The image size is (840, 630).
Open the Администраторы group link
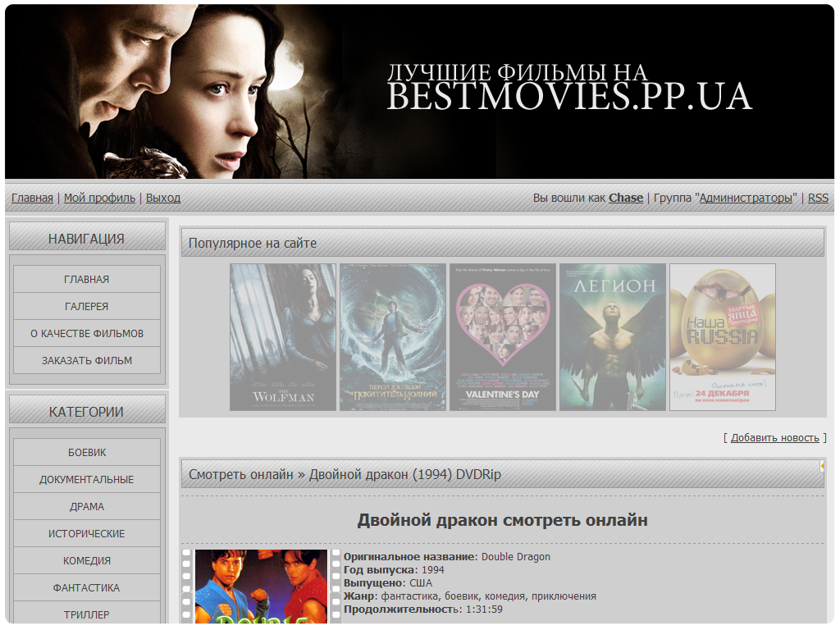point(746,198)
